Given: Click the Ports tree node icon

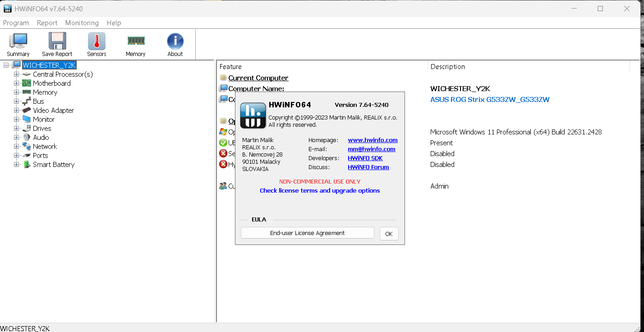Looking at the screenshot, I should click(27, 156).
